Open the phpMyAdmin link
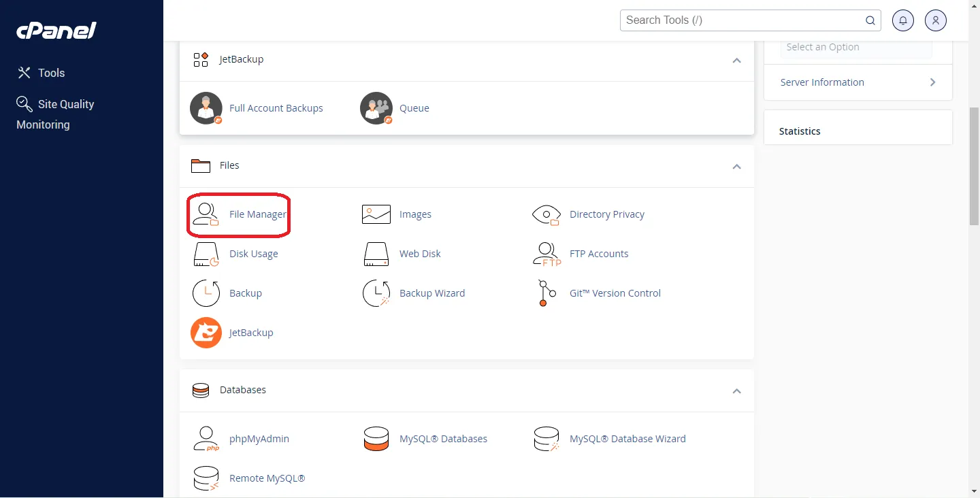The image size is (980, 498). pyautogui.click(x=259, y=439)
